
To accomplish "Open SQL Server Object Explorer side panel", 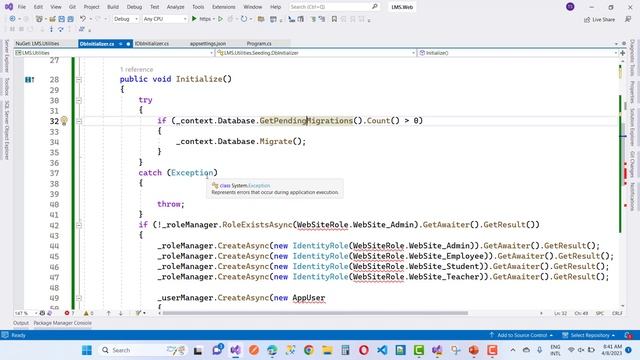I will coord(7,129).
